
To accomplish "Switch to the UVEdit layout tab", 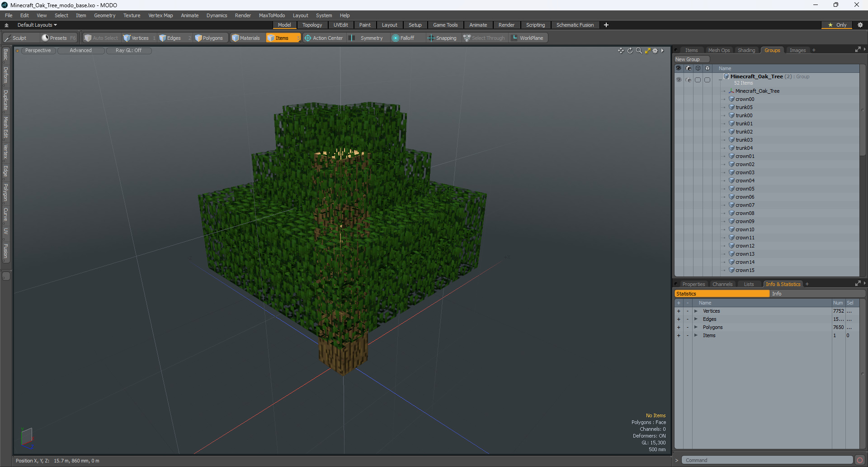I will pyautogui.click(x=341, y=25).
